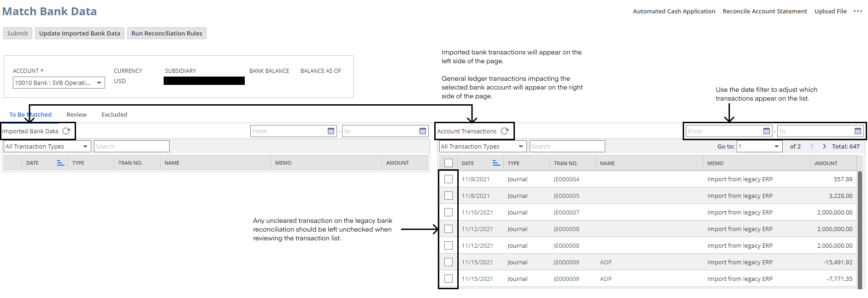Click Update Imported Bank Data button
The width and height of the screenshot is (868, 298).
[80, 33]
